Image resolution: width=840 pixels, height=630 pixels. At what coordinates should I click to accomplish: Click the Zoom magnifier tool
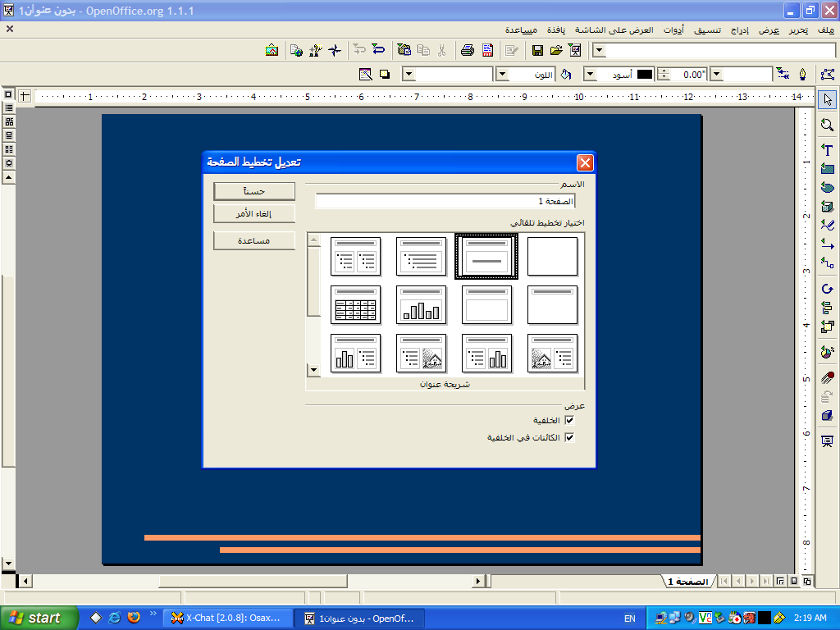click(827, 125)
